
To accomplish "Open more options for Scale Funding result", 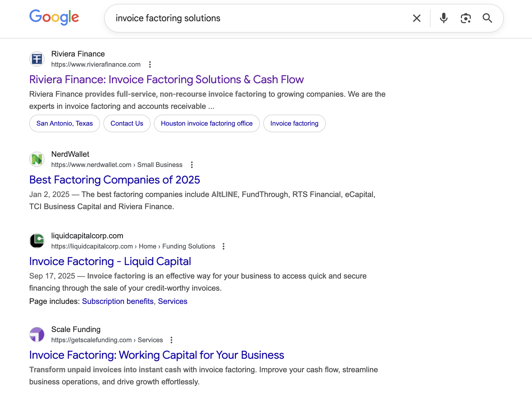I will (171, 340).
